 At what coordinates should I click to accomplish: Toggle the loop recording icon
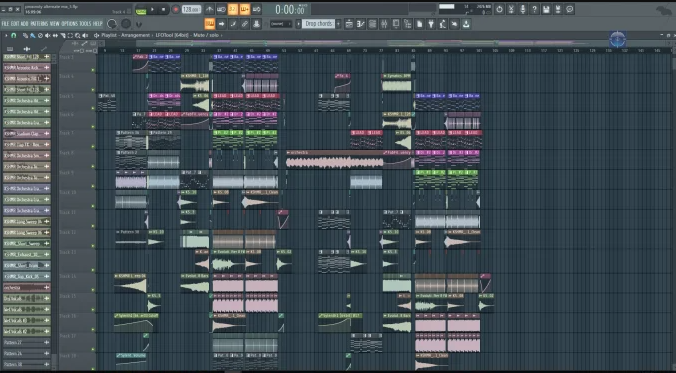point(256,9)
